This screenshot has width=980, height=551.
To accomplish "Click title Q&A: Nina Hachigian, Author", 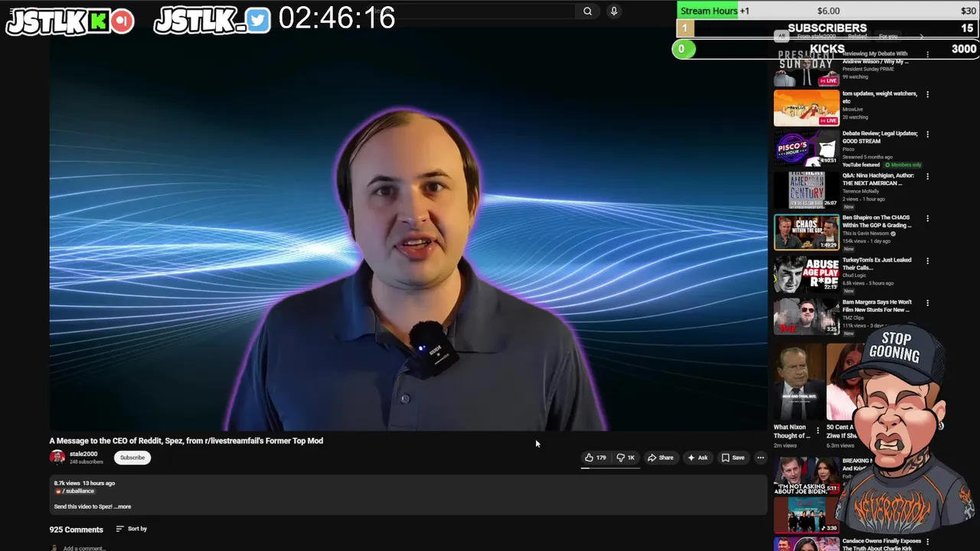I will (878, 179).
